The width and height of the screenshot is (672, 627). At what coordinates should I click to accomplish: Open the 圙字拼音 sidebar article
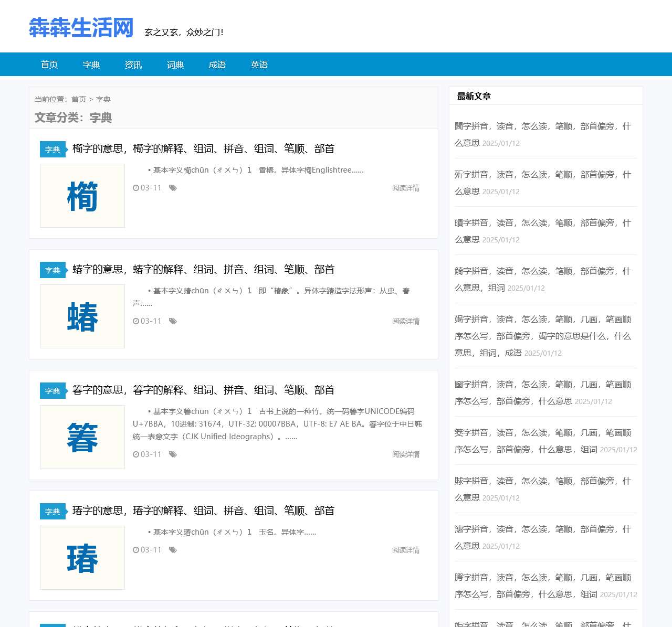tap(542, 392)
